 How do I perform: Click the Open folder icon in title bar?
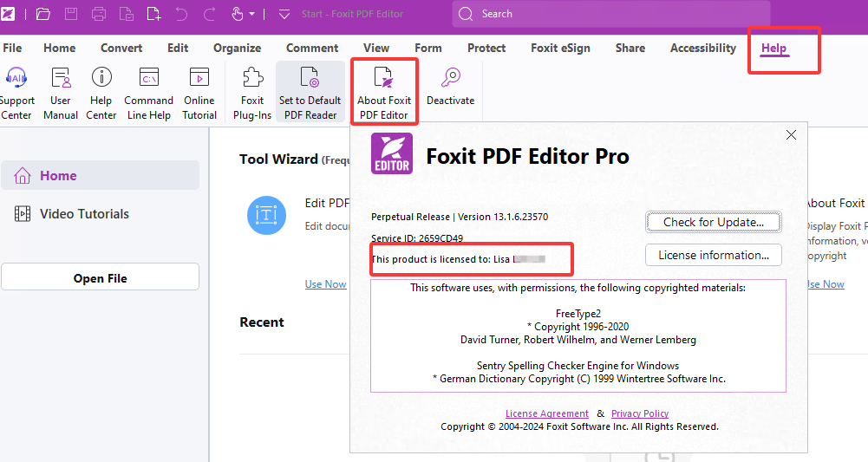tap(43, 14)
